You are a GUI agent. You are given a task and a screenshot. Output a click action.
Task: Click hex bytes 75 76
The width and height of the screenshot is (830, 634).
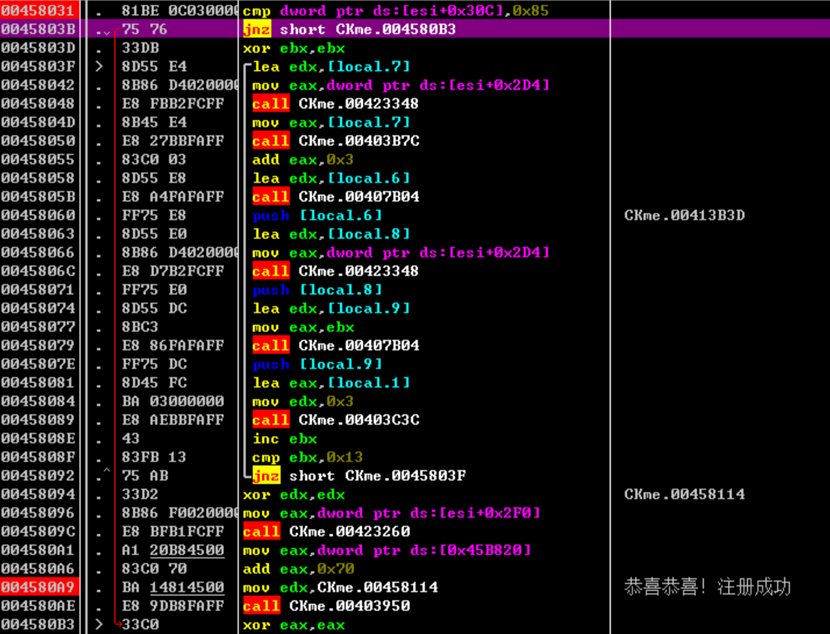click(x=145, y=29)
